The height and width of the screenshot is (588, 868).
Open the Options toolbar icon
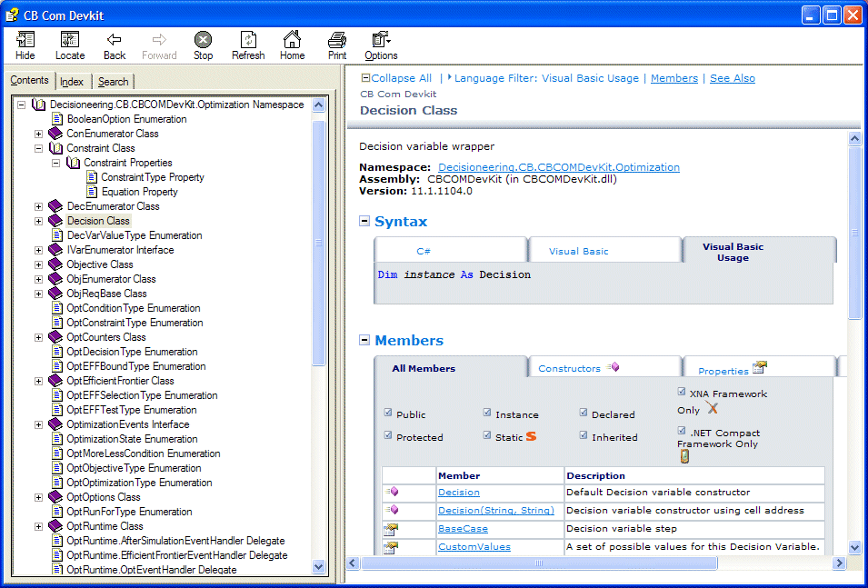click(380, 41)
